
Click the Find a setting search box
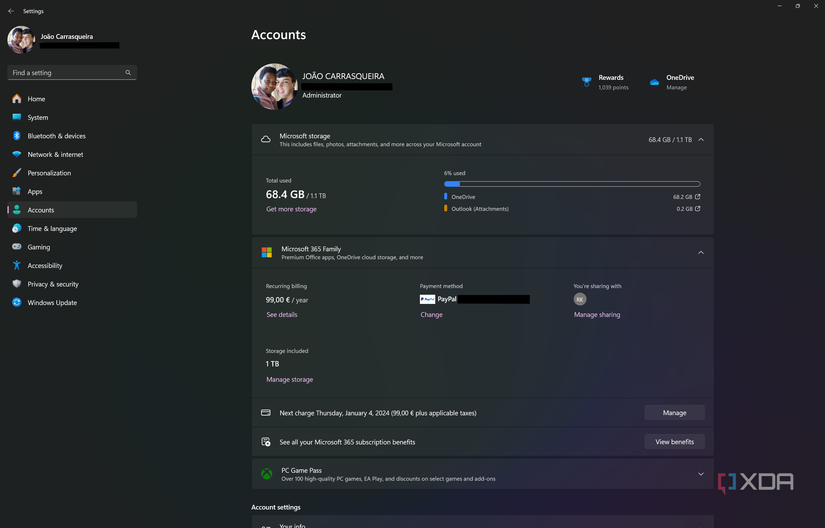pyautogui.click(x=72, y=73)
